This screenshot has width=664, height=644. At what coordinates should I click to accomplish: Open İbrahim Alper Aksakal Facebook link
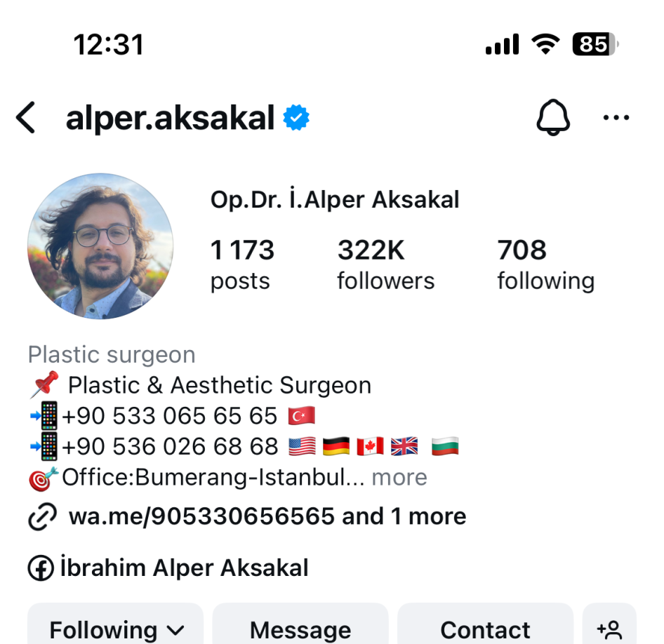(184, 568)
